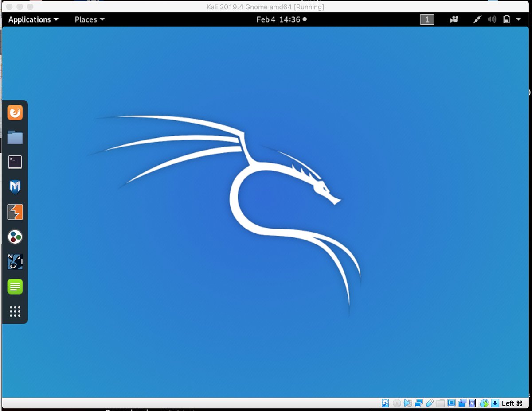This screenshot has width=532, height=411.
Task: Open the Places menu
Action: point(90,19)
